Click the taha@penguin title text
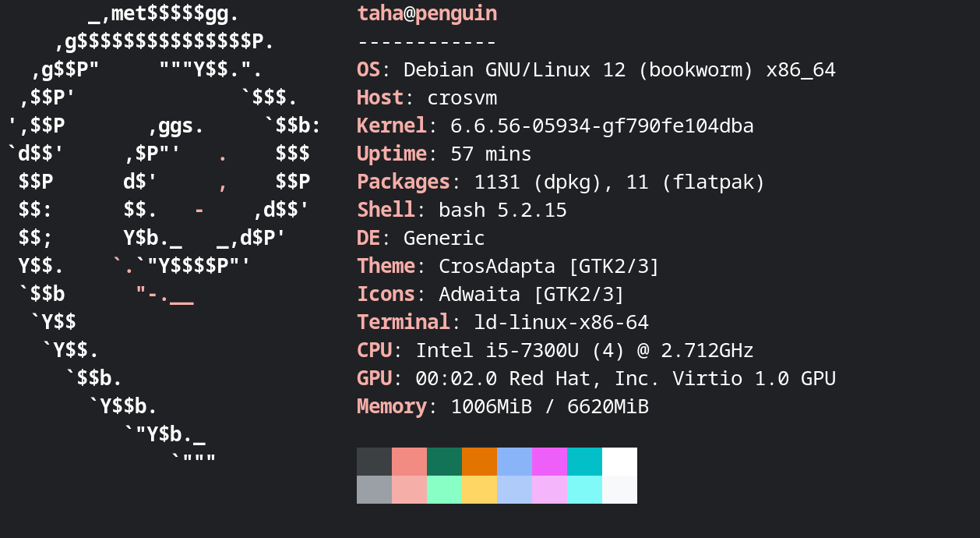This screenshot has height=538, width=980. 427,14
